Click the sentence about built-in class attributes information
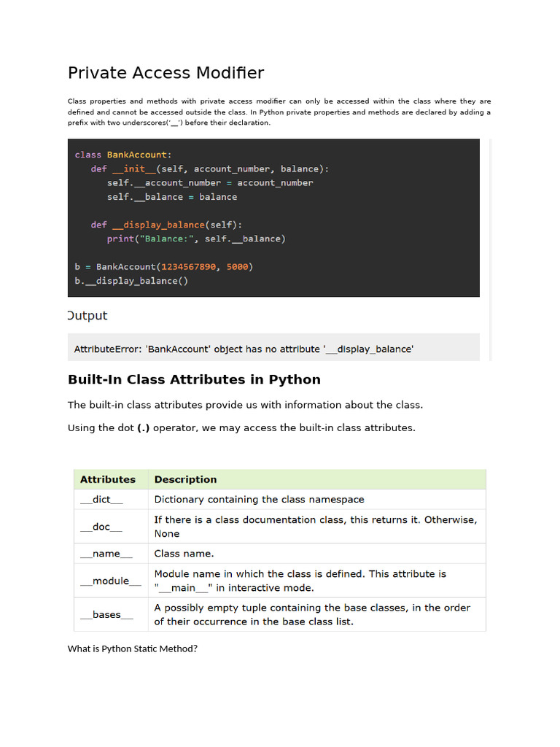Image resolution: width=560 pixels, height=747 pixels. point(245,405)
